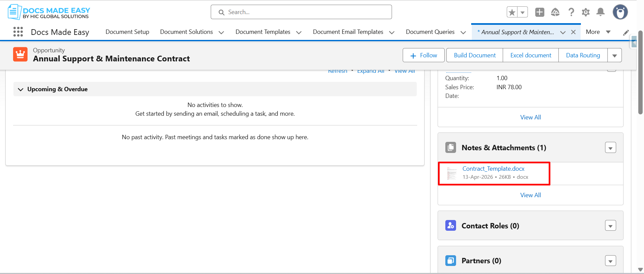Click the Annual Support & Maintenance Contract title
This screenshot has height=274, width=644.
pos(111,59)
